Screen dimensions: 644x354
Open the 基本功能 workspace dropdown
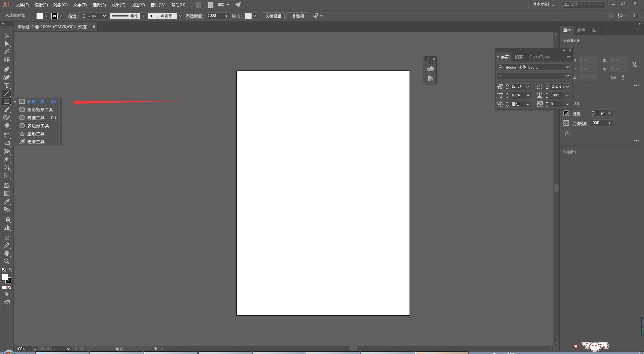point(543,5)
